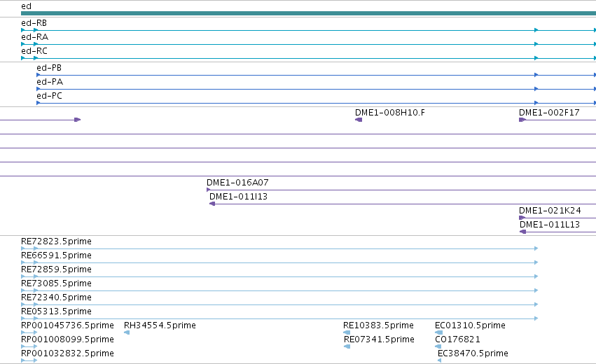This screenshot has width=596, height=364.
Task: Select the CO176821 EST label
Action: point(457,339)
